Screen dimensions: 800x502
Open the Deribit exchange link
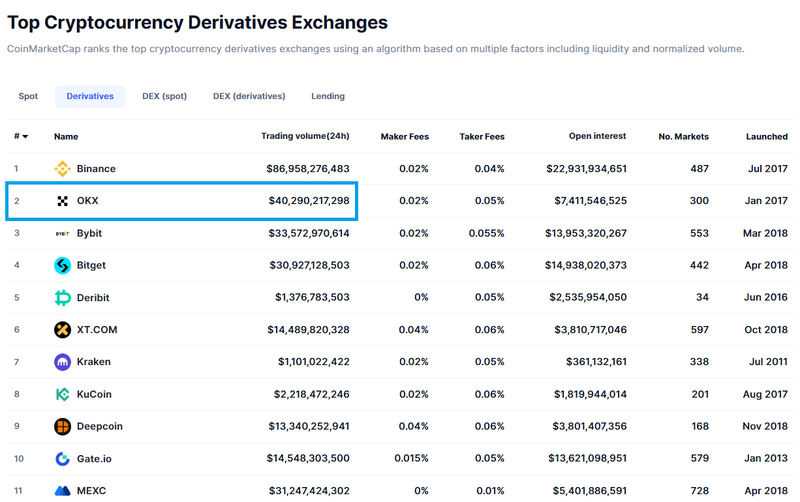click(93, 297)
